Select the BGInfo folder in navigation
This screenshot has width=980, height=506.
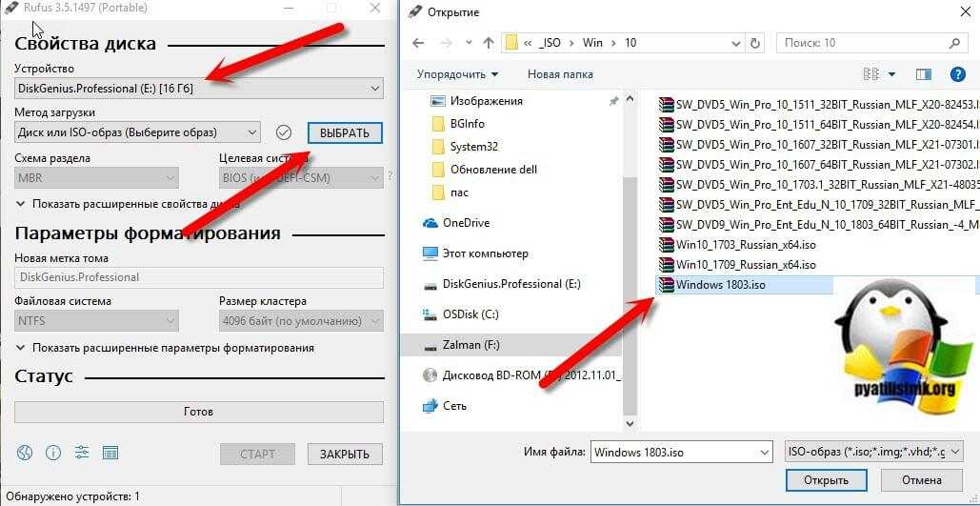467,124
